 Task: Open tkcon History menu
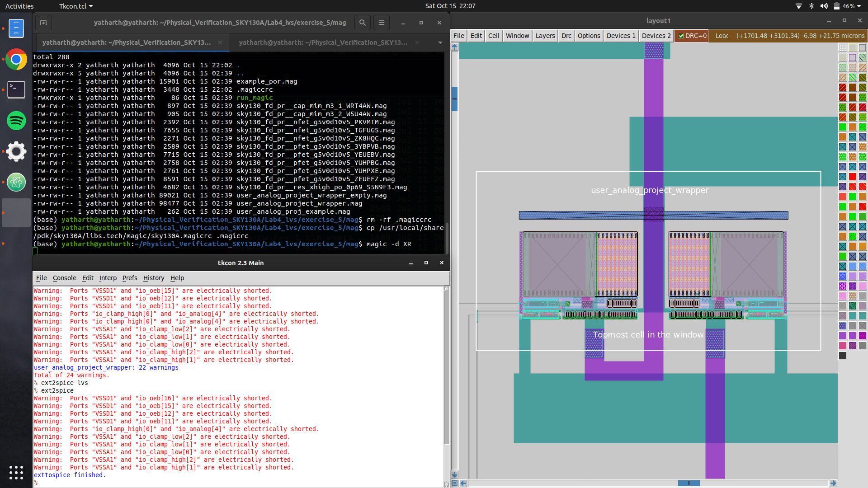154,278
